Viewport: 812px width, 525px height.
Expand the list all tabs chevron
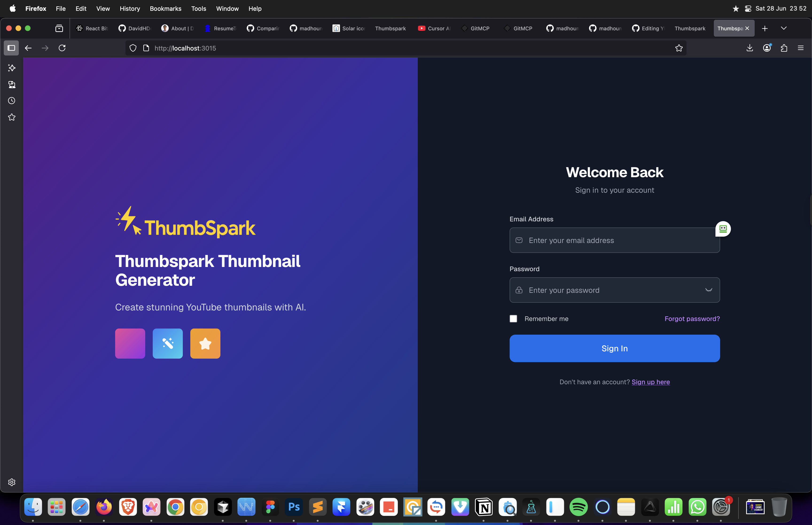[784, 28]
